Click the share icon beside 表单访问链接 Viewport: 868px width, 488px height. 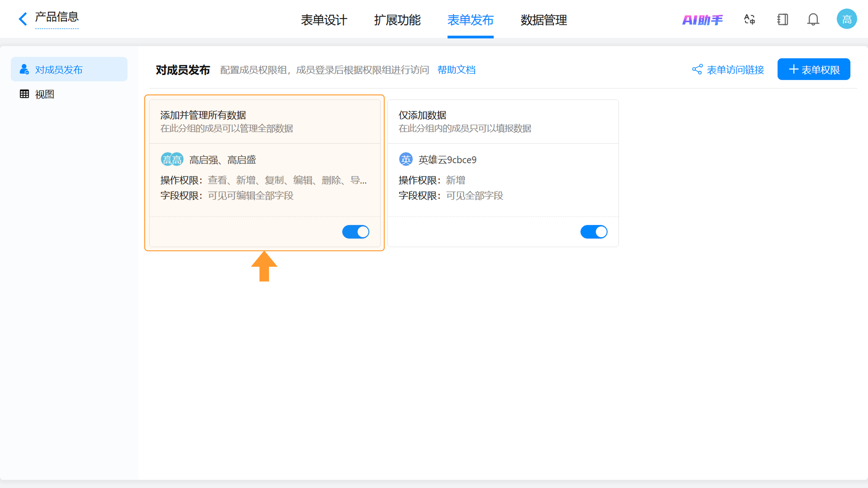click(x=697, y=69)
